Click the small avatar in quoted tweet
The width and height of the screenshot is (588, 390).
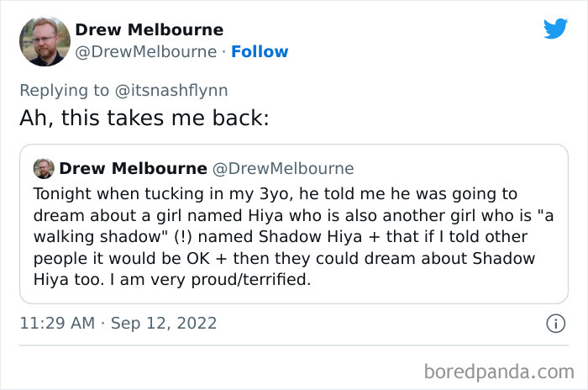[x=44, y=168]
